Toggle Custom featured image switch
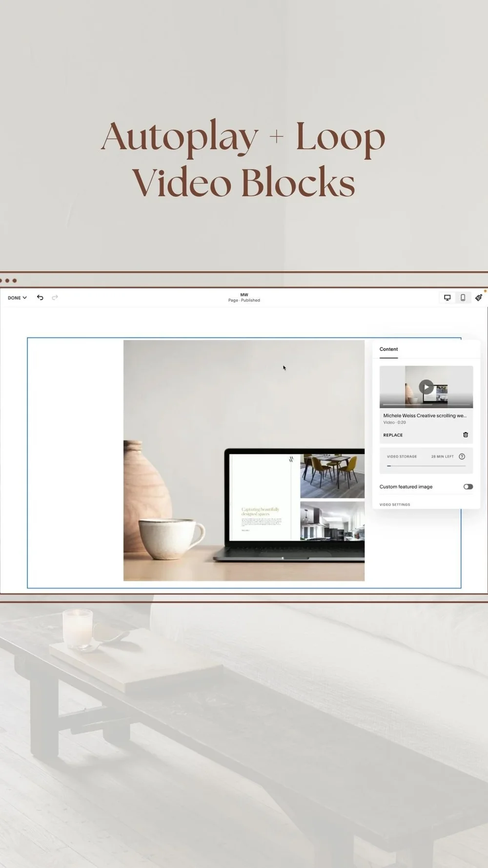 coord(468,487)
